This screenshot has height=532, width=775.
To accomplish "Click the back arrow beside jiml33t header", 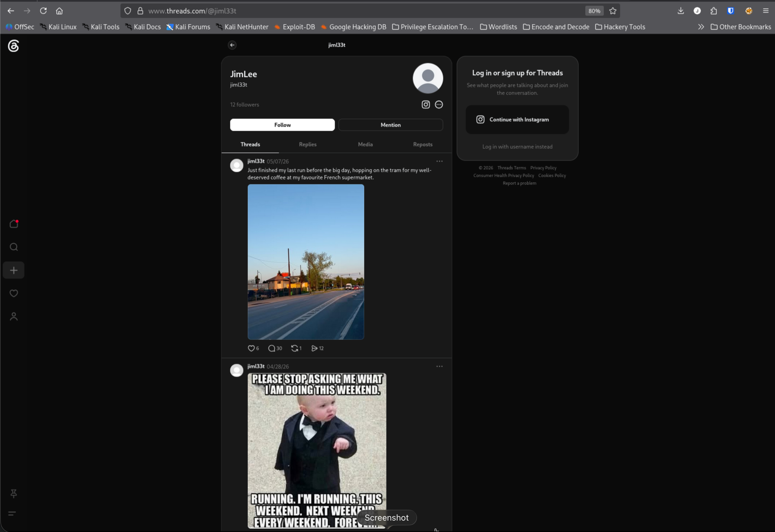I will 232,45.
